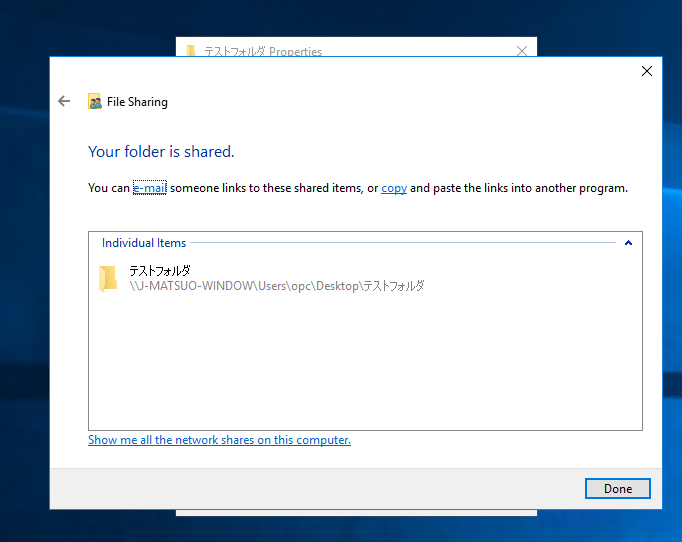
Task: Close the テストフォルダ Properties window behind
Action: 522,50
